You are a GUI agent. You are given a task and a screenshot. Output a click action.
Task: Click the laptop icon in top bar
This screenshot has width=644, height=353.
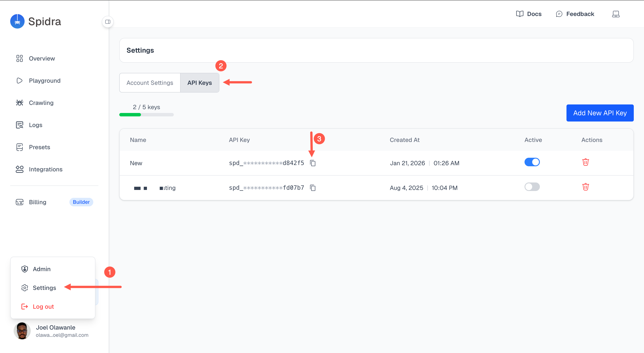click(x=615, y=14)
